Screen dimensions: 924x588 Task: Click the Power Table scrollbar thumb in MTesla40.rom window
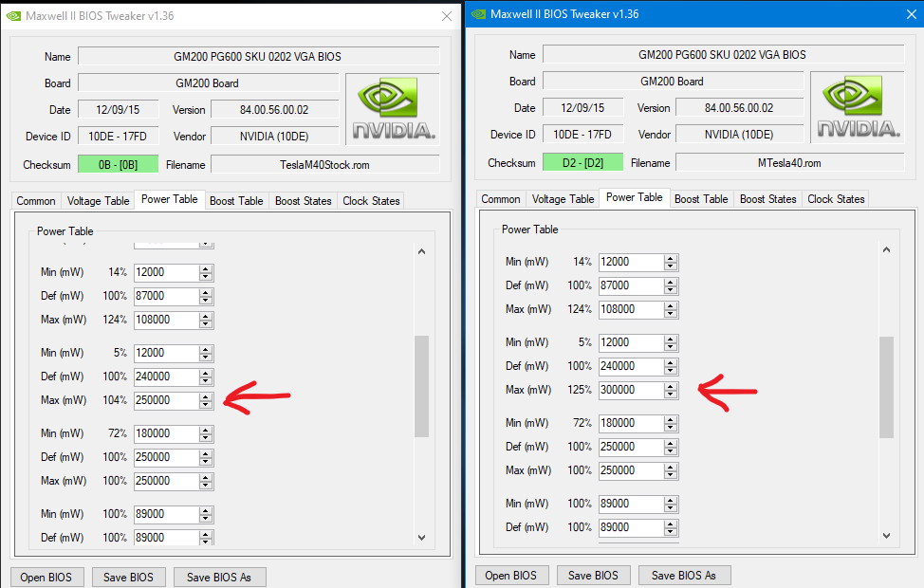pos(886,387)
